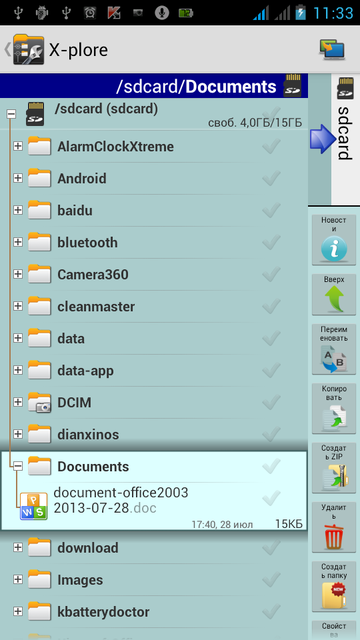
Task: Expand the data-app folder node
Action: [18, 370]
